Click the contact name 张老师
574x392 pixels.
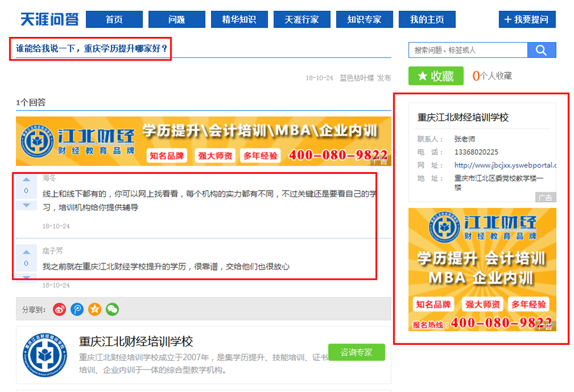[464, 139]
